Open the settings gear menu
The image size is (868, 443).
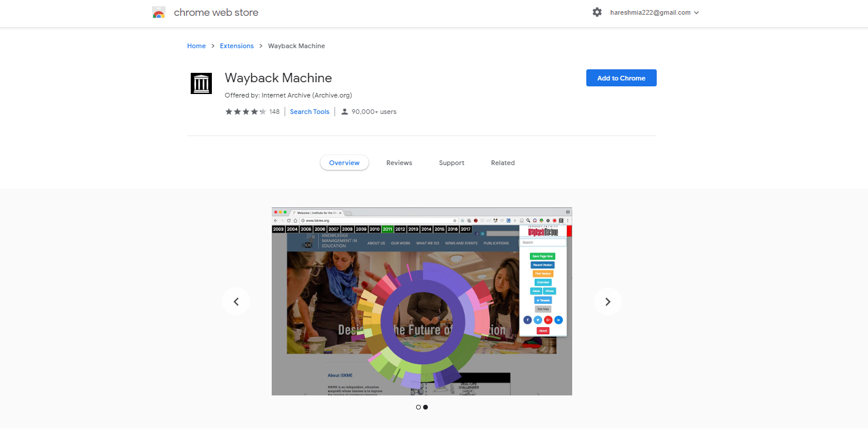[x=597, y=12]
